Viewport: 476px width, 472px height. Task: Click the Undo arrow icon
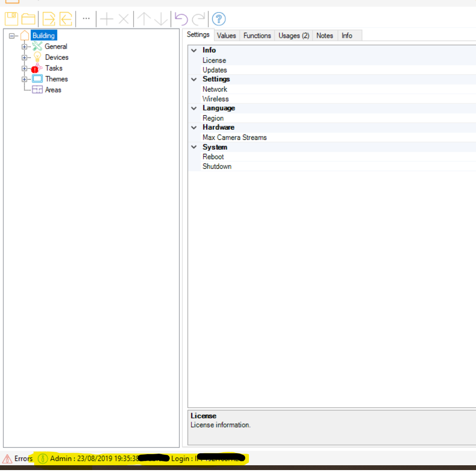181,19
